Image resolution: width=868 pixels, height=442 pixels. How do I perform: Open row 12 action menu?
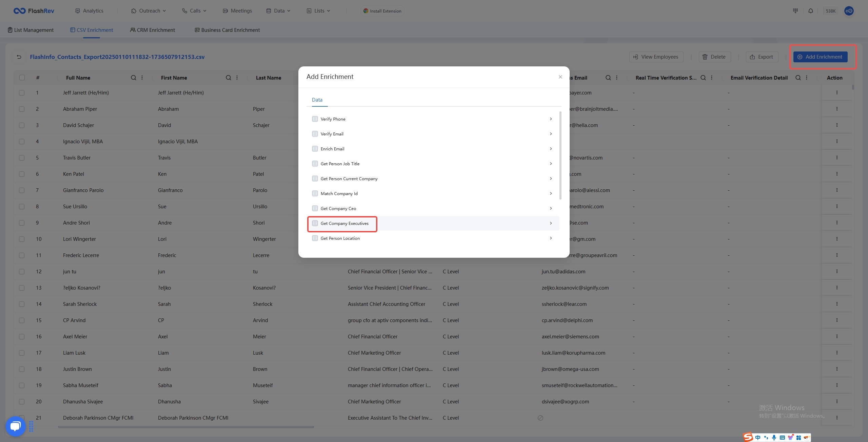[837, 271]
